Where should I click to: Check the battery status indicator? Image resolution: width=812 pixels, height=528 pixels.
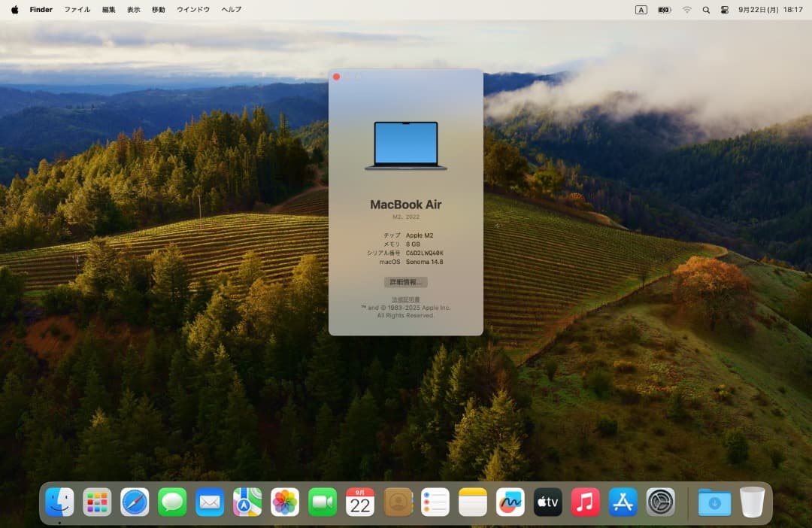663,10
